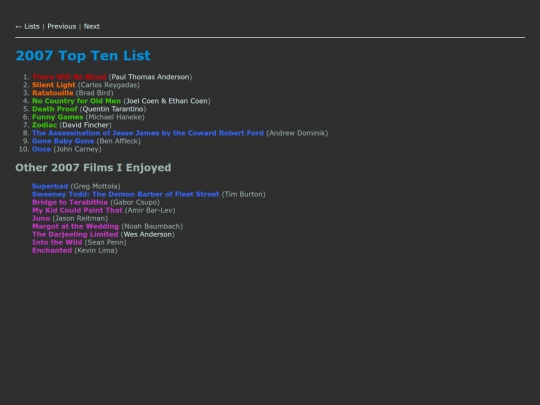Open Enchanted film link
The height and width of the screenshot is (405, 540).
click(x=52, y=250)
